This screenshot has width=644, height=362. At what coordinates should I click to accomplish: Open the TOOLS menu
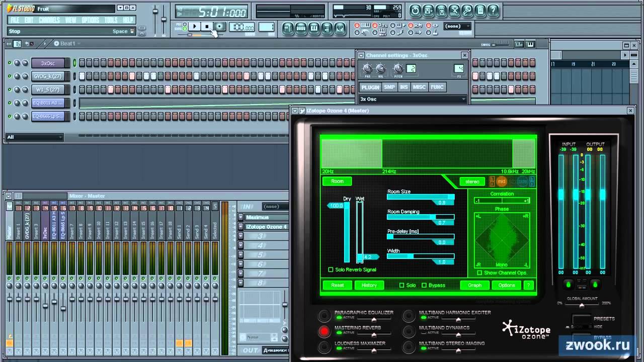(111, 20)
